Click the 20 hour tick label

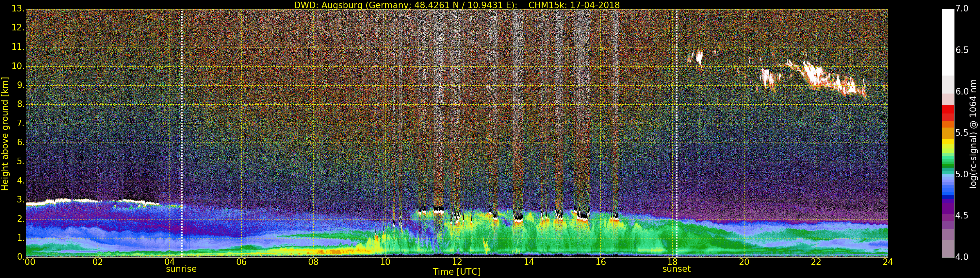[744, 262]
